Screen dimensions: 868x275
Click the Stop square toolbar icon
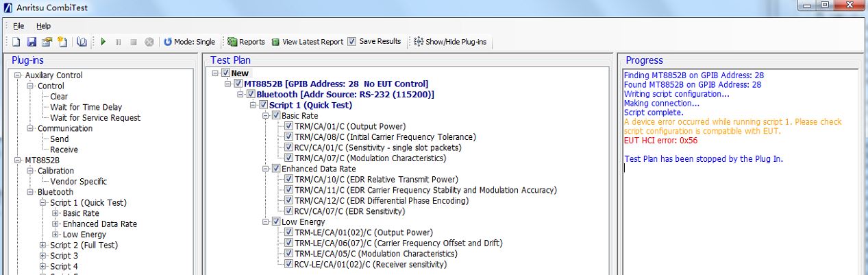coord(134,42)
